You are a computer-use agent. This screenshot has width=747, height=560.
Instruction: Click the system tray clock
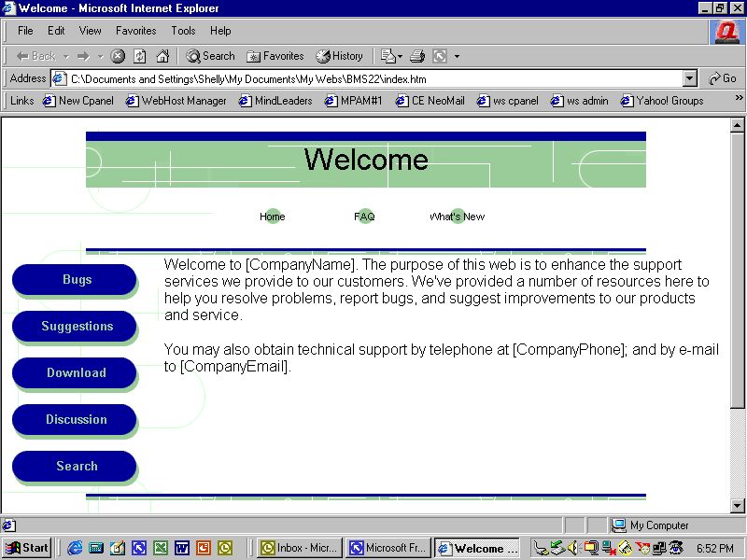[x=715, y=549]
